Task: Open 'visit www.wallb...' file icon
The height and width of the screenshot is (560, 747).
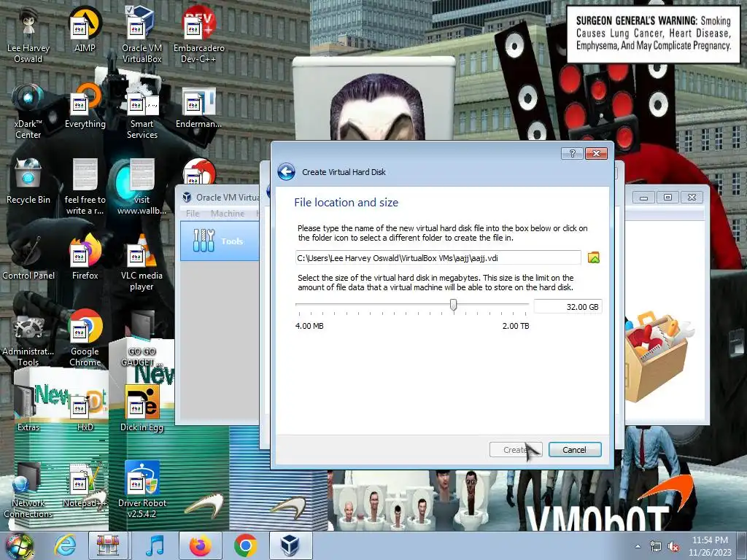Action: point(142,187)
